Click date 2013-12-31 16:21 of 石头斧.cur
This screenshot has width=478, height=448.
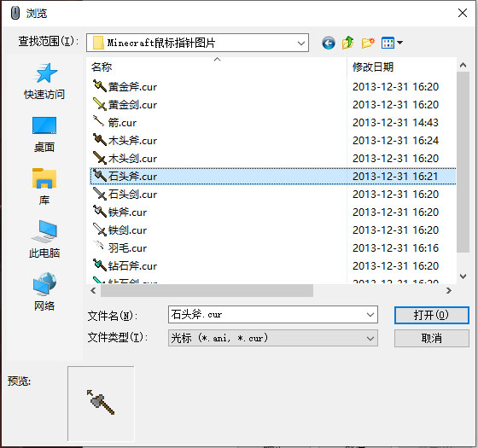pos(395,176)
